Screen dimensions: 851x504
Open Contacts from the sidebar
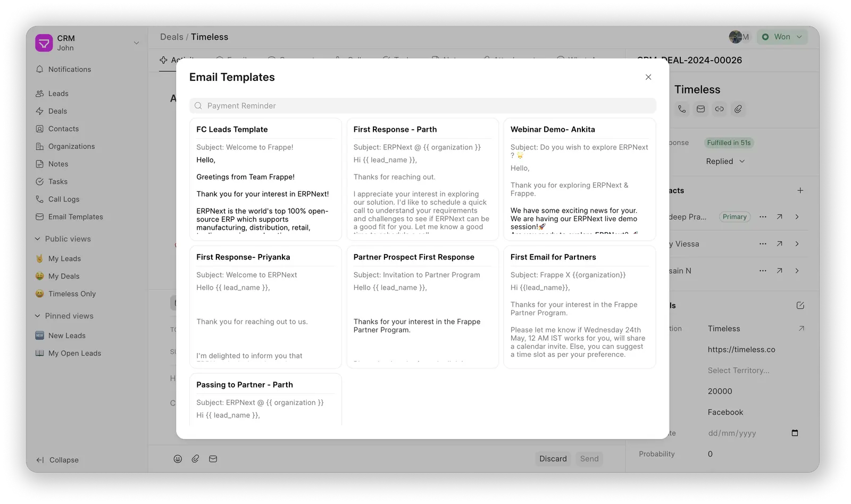[87, 129]
